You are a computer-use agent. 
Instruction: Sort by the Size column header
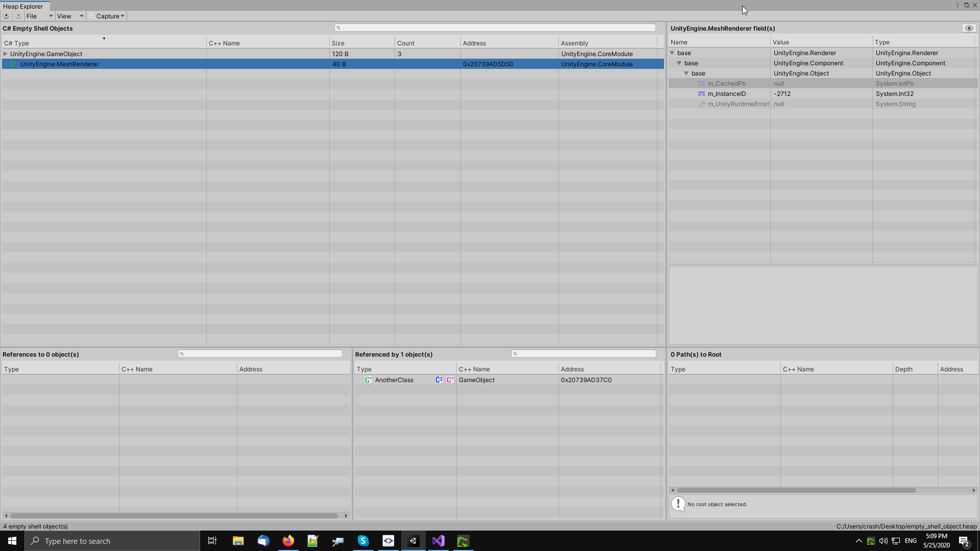point(338,43)
